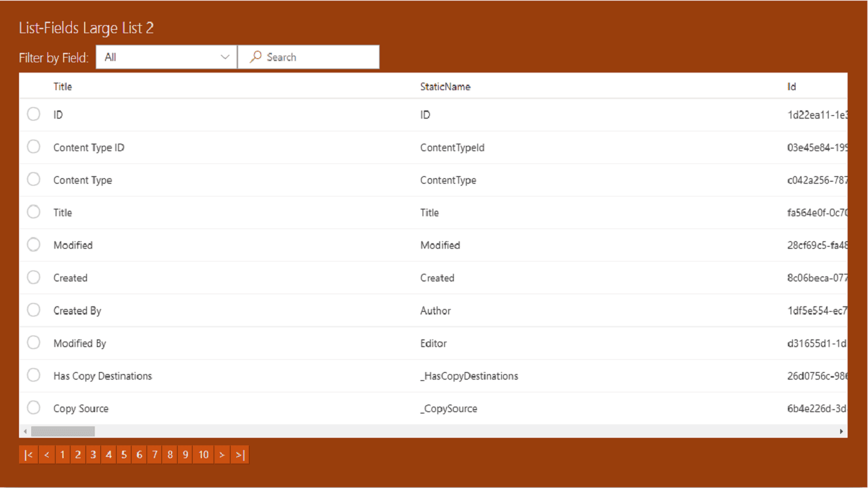
Task: Click page 2 button
Action: 77,455
